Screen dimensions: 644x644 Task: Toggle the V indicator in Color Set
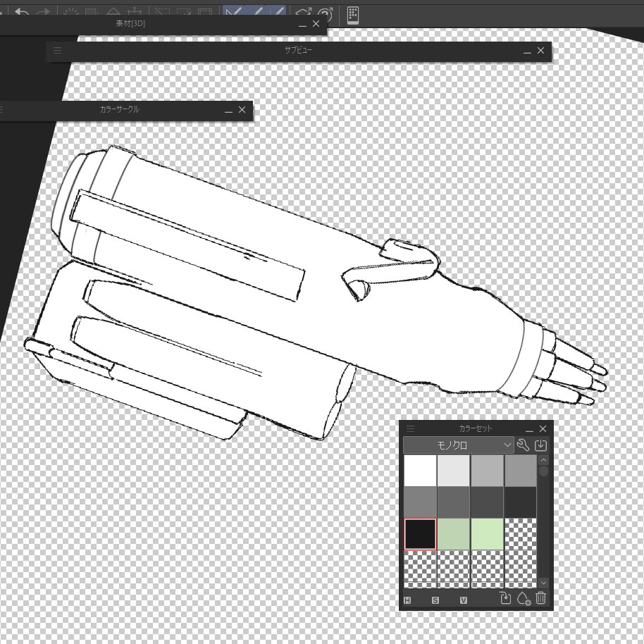(x=464, y=600)
